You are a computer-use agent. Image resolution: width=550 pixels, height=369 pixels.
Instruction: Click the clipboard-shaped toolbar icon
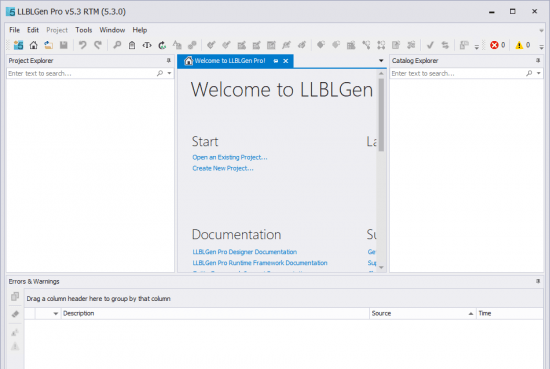[132, 45]
